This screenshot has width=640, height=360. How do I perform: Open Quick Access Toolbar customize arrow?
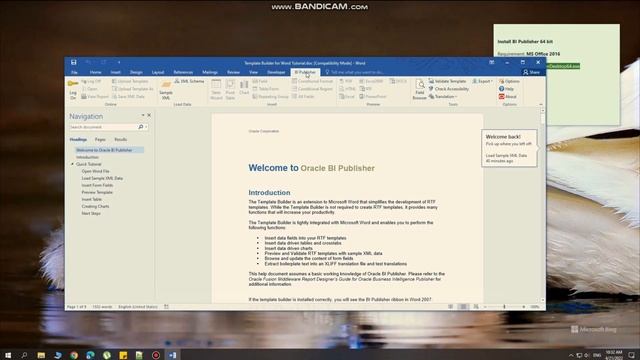[119, 62]
